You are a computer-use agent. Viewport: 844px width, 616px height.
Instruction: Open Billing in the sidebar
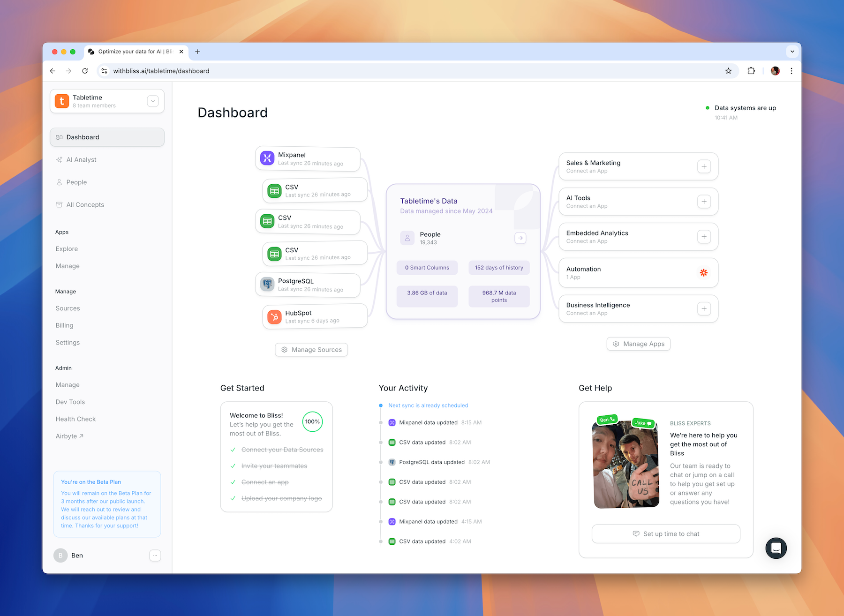pyautogui.click(x=64, y=325)
